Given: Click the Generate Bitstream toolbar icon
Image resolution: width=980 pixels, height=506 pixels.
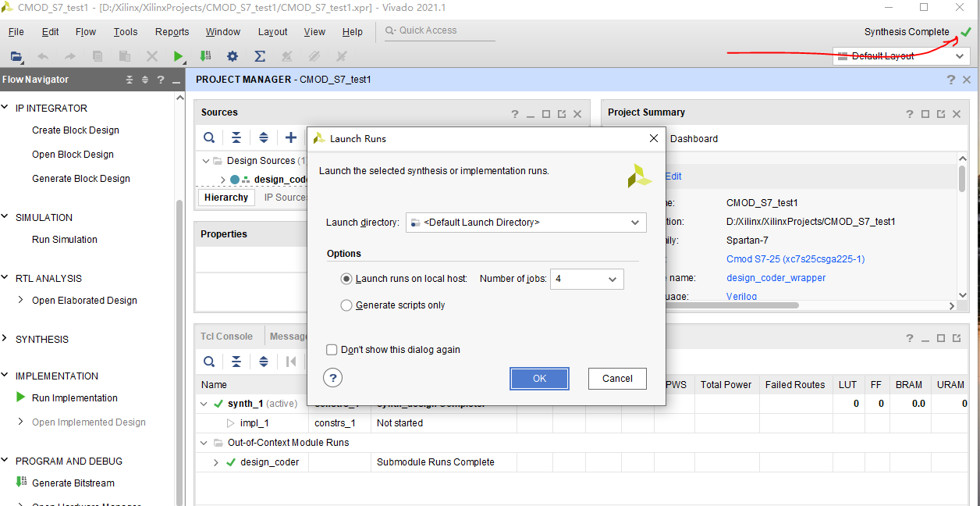Looking at the screenshot, I should pyautogui.click(x=205, y=56).
